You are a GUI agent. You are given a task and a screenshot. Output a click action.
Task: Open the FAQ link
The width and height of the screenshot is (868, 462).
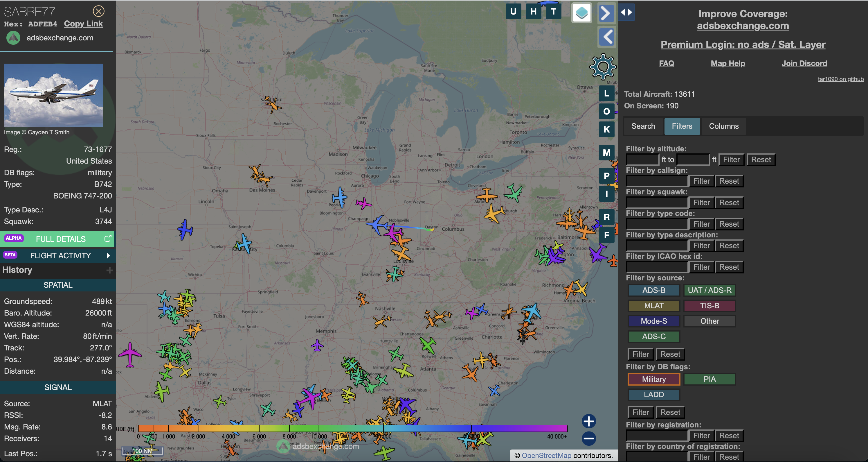pyautogui.click(x=666, y=63)
